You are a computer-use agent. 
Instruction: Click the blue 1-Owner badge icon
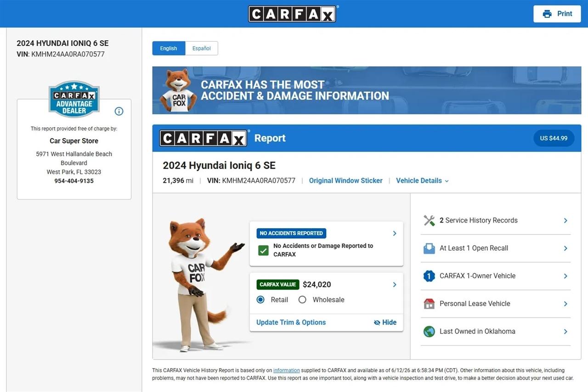coord(429,276)
